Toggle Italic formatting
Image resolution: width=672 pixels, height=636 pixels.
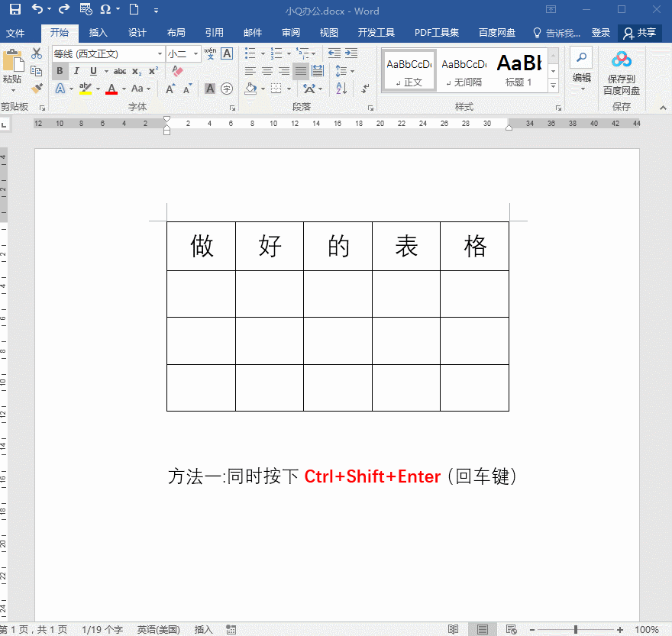click(76, 71)
